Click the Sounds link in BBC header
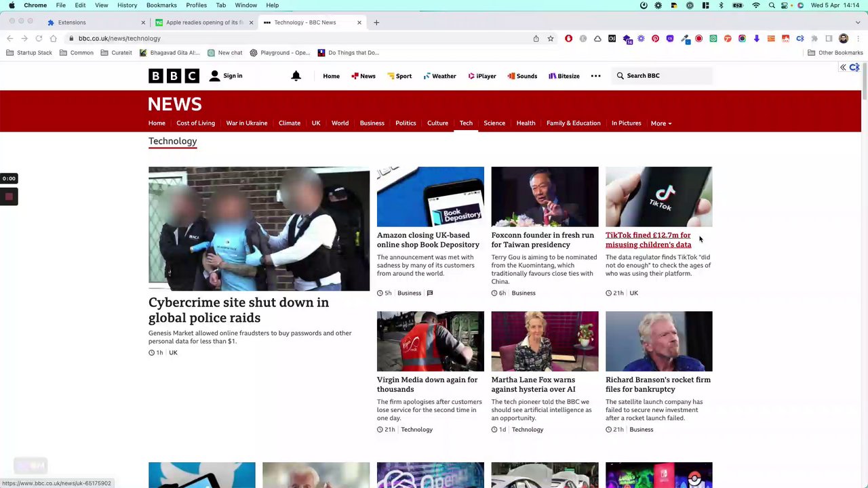Viewport: 868px width, 488px height. pos(522,76)
